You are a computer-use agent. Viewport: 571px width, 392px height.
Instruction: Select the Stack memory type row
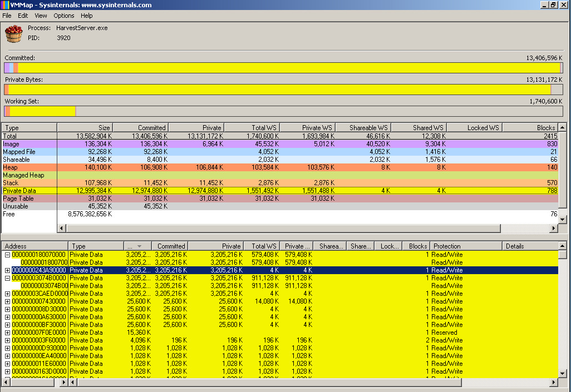coord(280,183)
